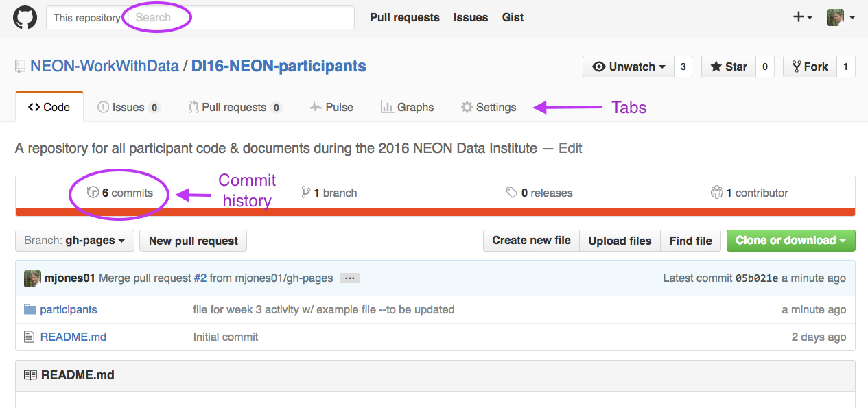Expand the Clone or download menu
The width and height of the screenshot is (868, 408).
click(790, 241)
